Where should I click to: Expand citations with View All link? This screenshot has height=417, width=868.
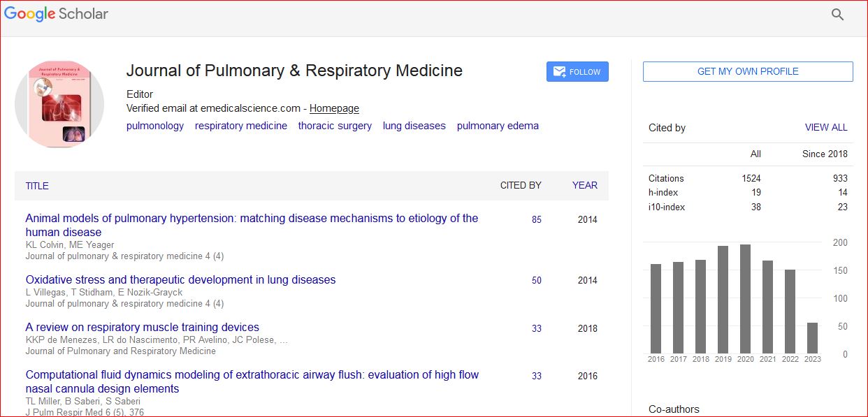click(825, 127)
